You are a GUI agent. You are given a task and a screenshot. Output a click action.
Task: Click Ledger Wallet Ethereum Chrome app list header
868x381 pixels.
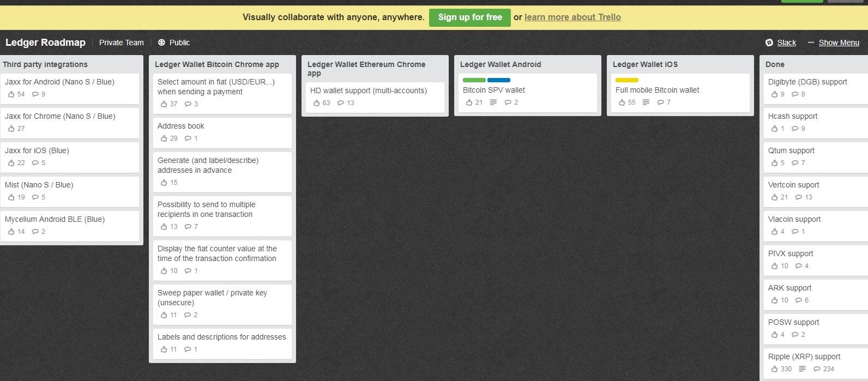point(366,69)
